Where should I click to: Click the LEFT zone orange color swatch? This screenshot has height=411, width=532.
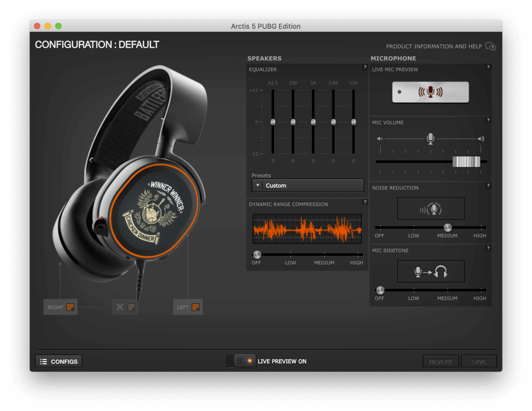196,307
